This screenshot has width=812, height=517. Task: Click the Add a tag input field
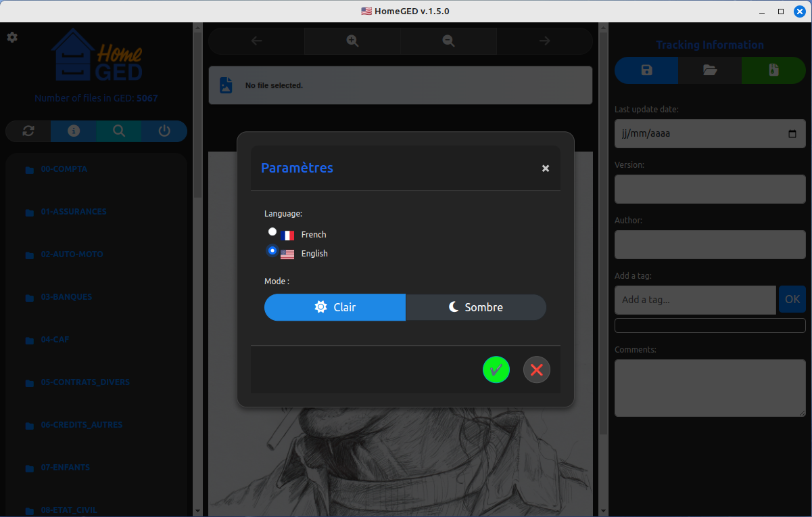(x=695, y=300)
